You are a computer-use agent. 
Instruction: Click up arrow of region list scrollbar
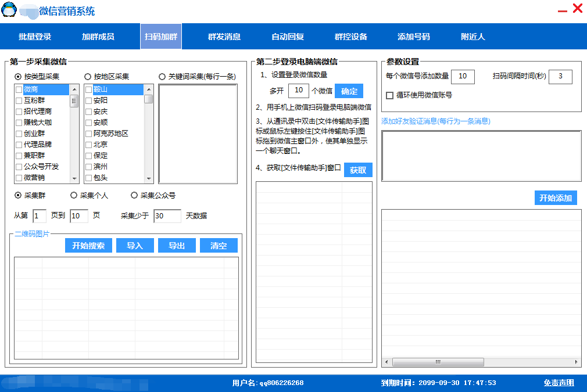point(149,89)
